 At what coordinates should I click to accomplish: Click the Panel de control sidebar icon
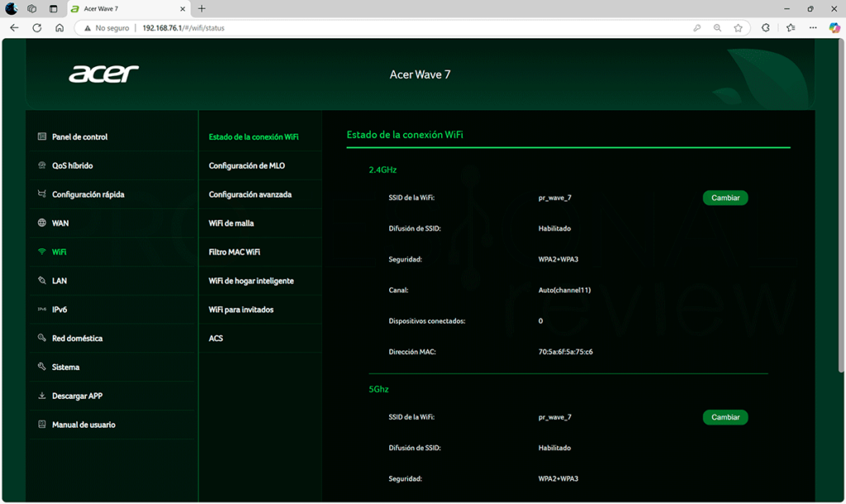pyautogui.click(x=41, y=136)
